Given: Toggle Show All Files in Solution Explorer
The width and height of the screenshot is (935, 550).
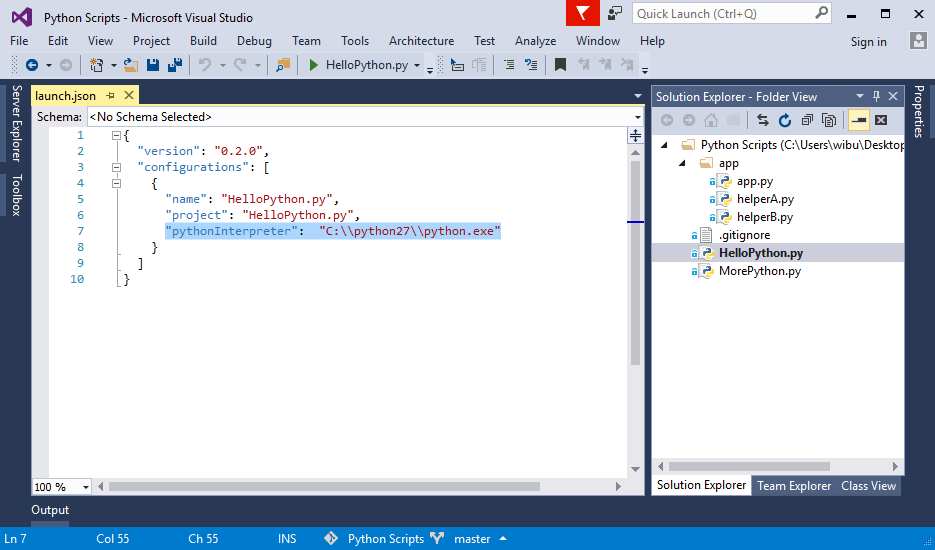Looking at the screenshot, I should (829, 120).
